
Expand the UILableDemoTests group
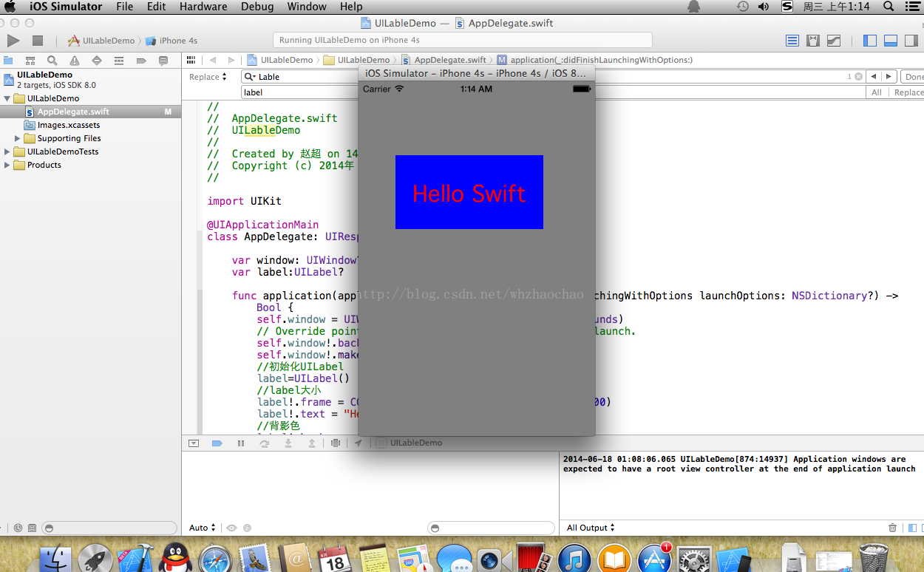[x=7, y=151]
